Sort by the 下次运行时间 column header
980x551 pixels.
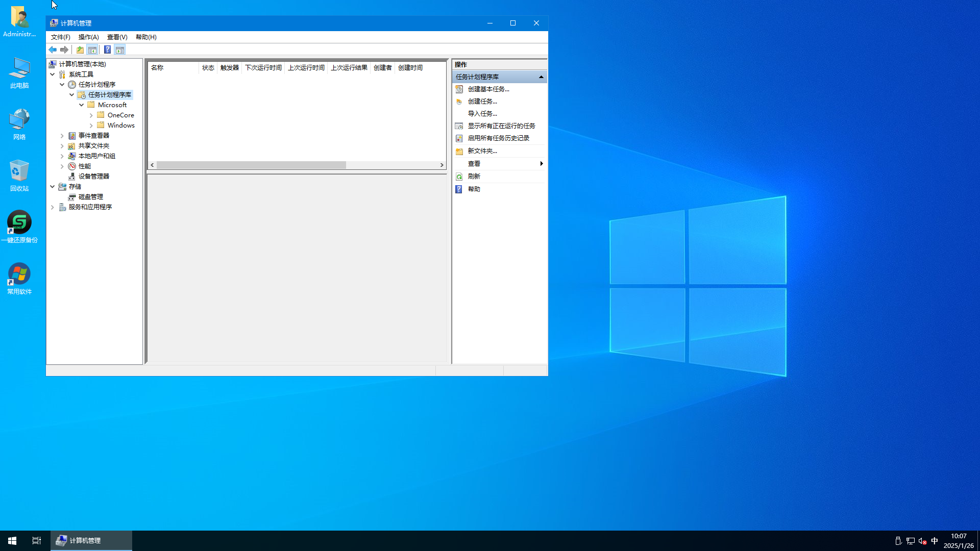[x=263, y=68]
